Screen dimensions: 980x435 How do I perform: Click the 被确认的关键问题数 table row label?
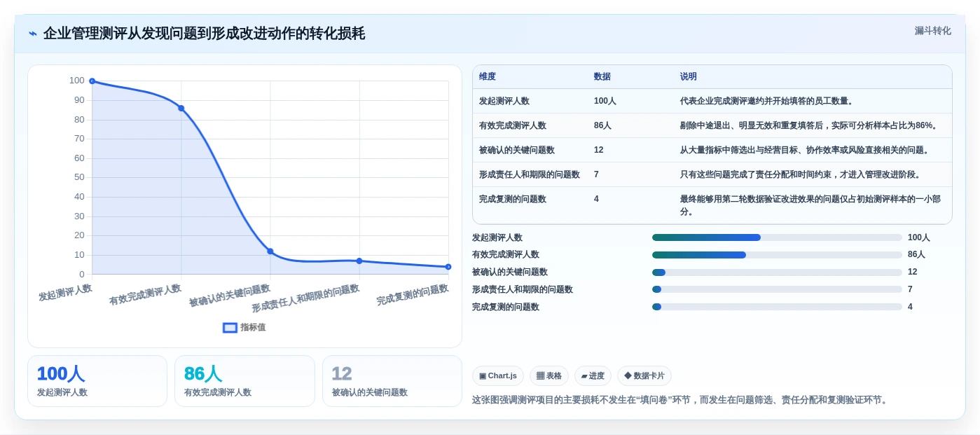[517, 150]
